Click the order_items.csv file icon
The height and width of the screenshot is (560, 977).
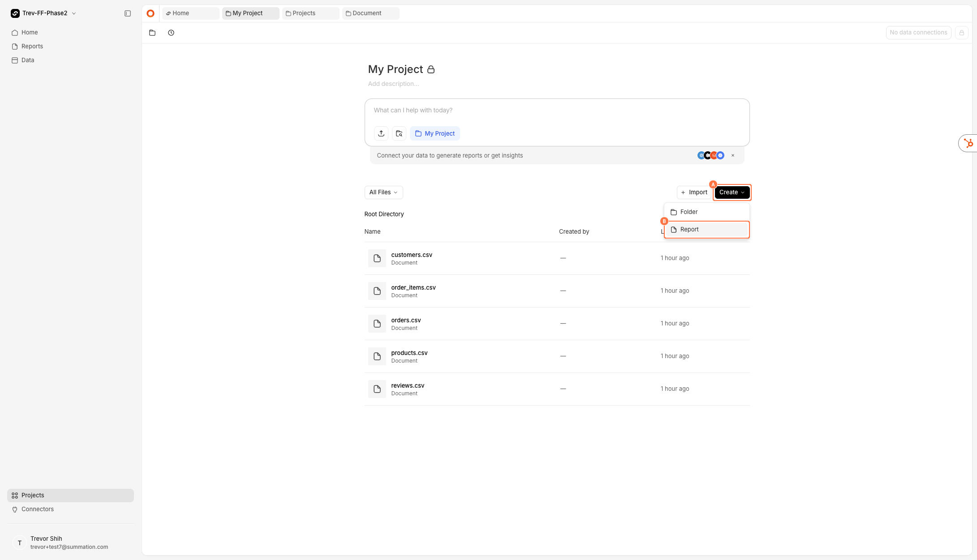(x=377, y=291)
